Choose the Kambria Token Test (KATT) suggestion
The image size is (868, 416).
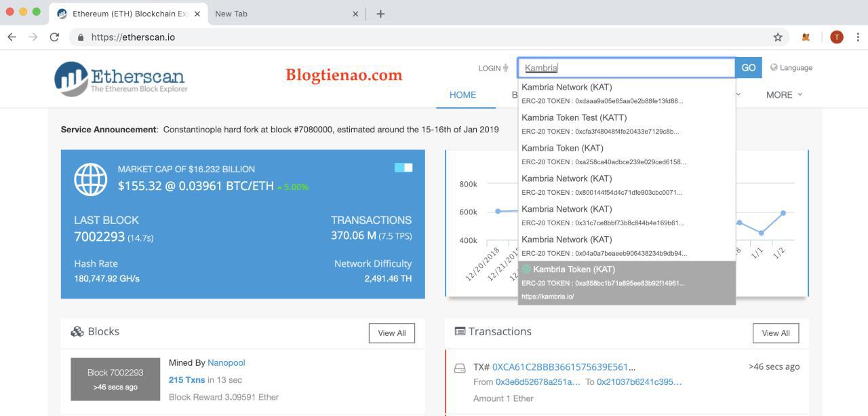point(627,124)
